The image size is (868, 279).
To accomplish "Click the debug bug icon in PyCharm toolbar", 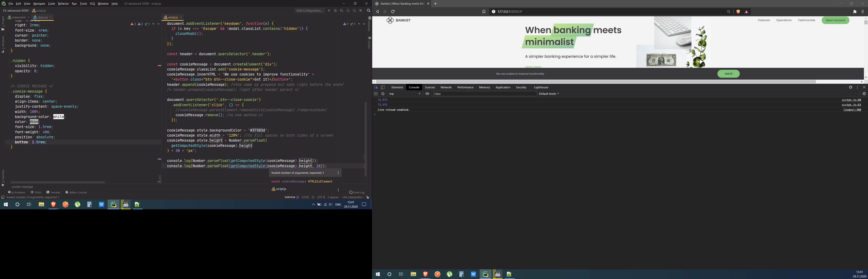I will [335, 10].
